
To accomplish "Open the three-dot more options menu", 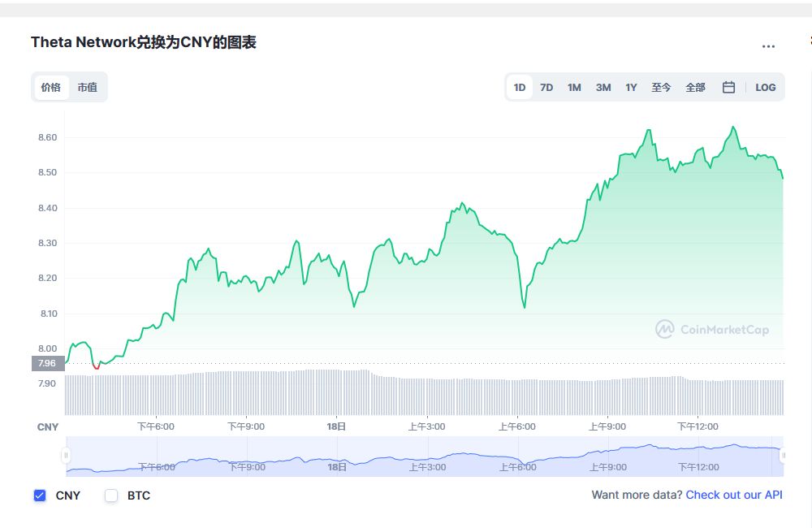I will click(768, 46).
